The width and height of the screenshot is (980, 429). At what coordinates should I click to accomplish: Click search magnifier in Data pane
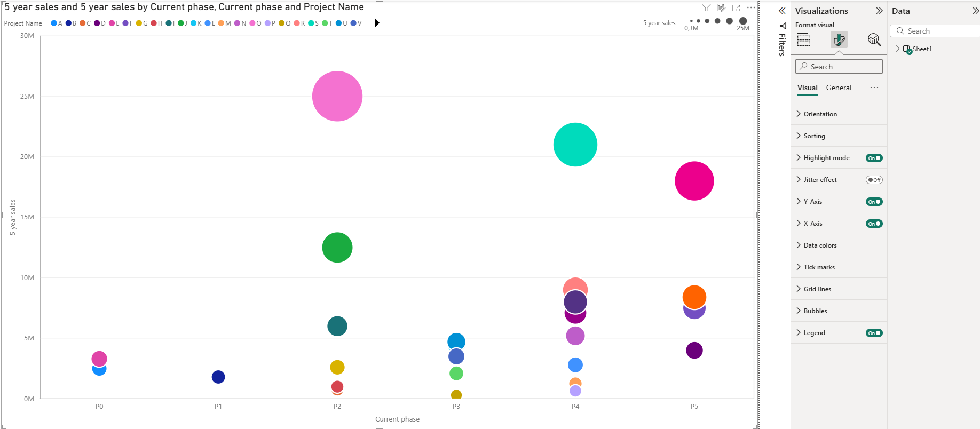pyautogui.click(x=900, y=31)
